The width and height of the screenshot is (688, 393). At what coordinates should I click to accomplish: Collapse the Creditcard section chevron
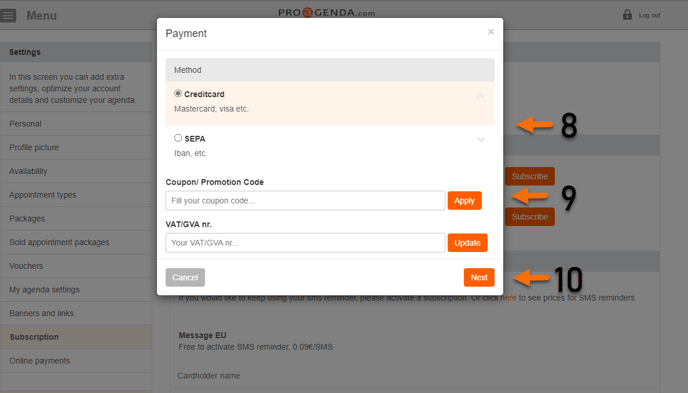point(480,96)
